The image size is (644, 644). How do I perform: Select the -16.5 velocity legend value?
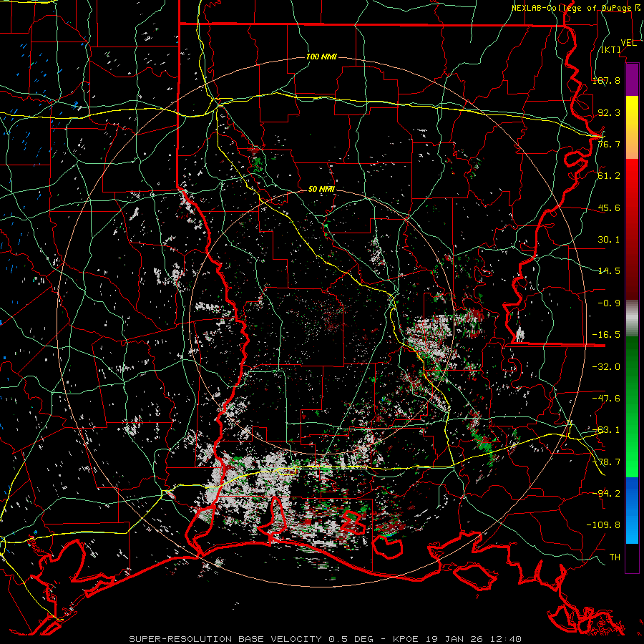click(x=606, y=335)
